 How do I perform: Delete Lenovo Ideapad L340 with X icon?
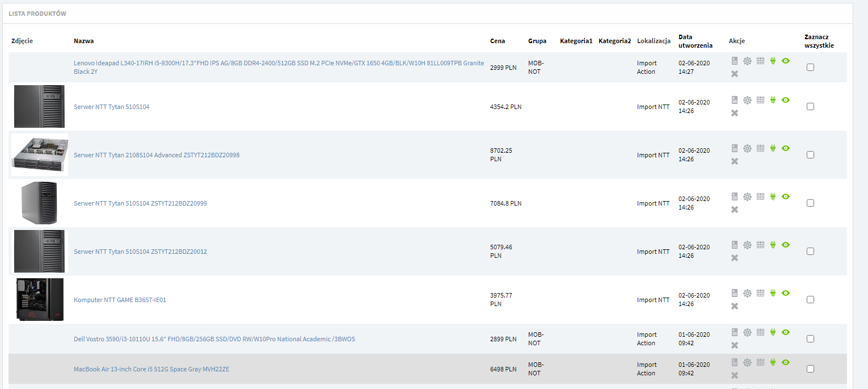(x=735, y=74)
